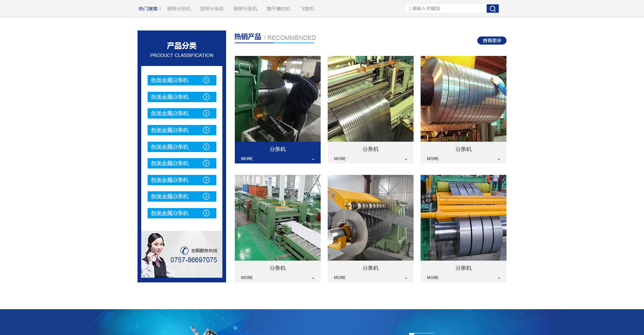Click plus icon on highlighted blue product card
Viewport: 644px width, 335px height.
[x=313, y=159]
